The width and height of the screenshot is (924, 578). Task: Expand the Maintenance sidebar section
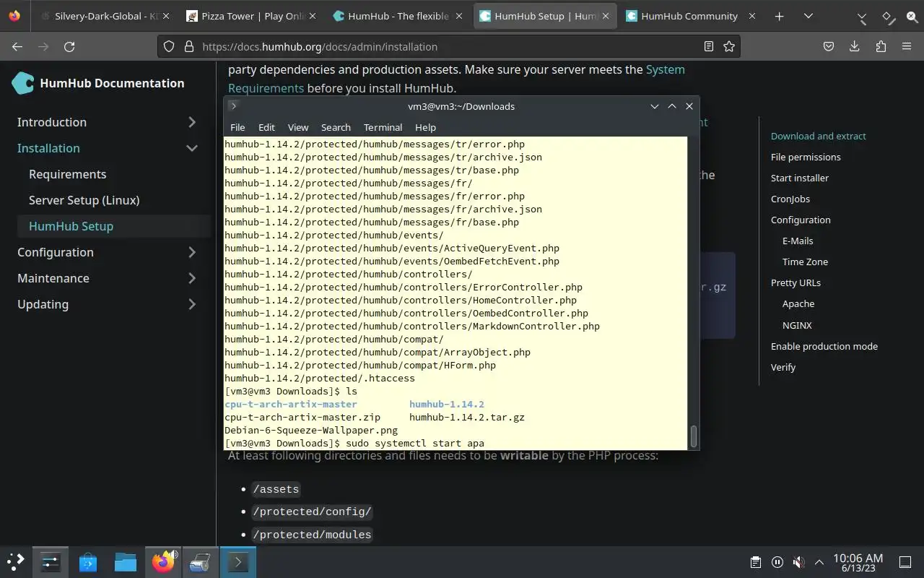[x=192, y=278]
